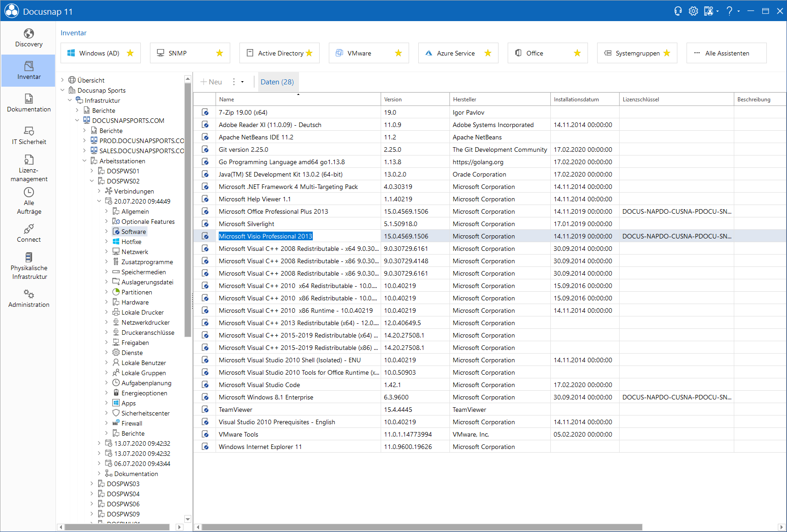
Task: Collapse the Arbeitsstationen tree node
Action: [85, 161]
